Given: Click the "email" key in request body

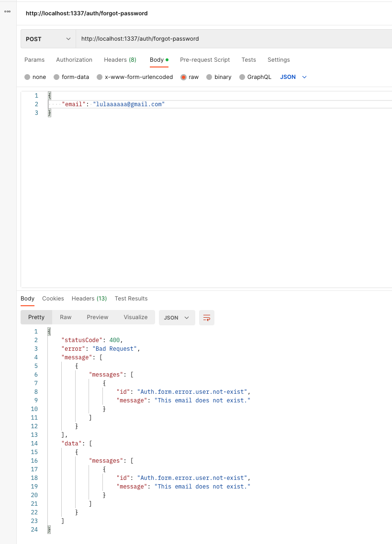Looking at the screenshot, I should pyautogui.click(x=74, y=104).
